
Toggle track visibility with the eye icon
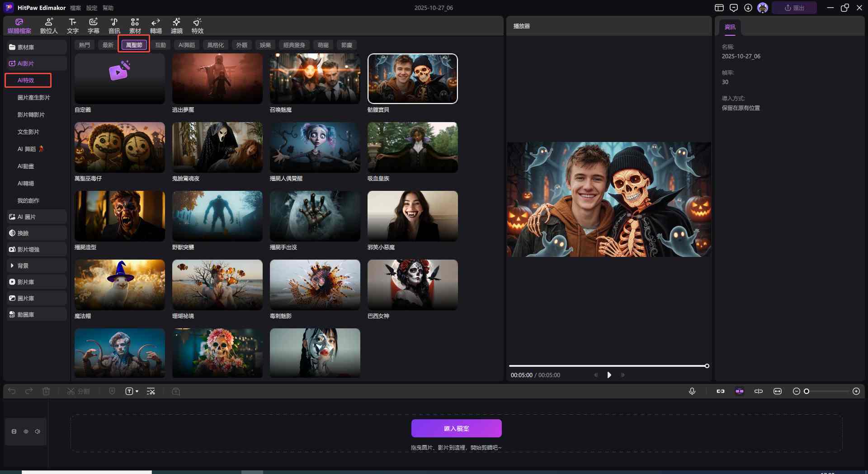(26, 431)
